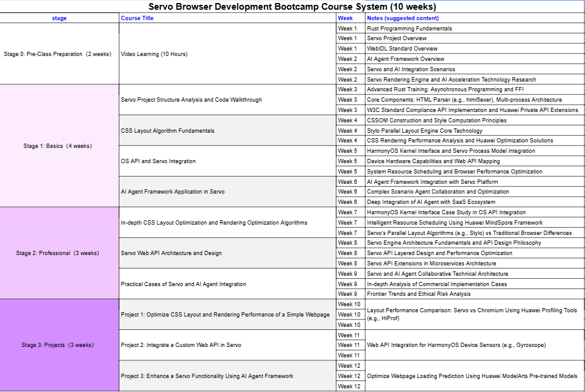This screenshot has width=585, height=392.
Task: Click 'Week 1' beside Rust Programming Fundamentals
Action: click(351, 29)
